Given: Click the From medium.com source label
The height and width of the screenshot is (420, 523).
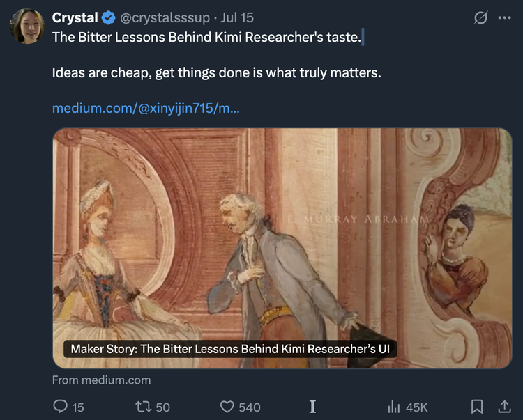Looking at the screenshot, I should (101, 380).
